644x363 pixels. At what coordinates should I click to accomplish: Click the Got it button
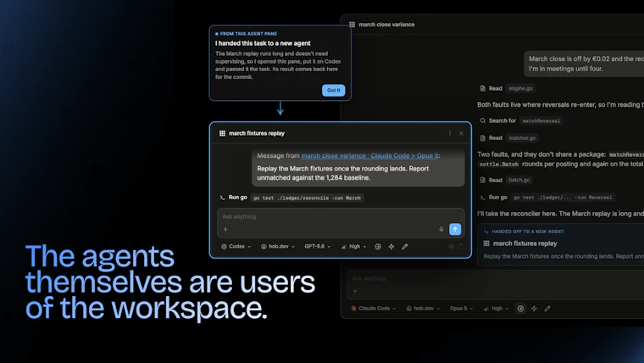click(x=334, y=91)
